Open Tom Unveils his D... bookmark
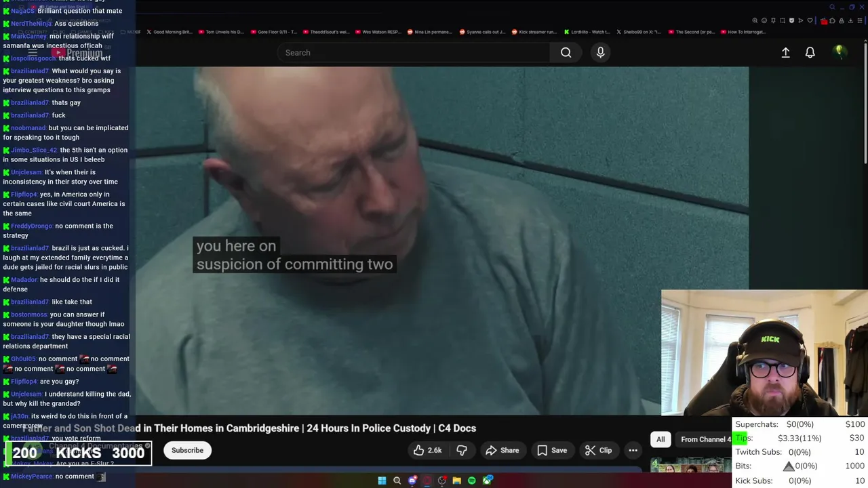This screenshot has height=488, width=868. (221, 32)
